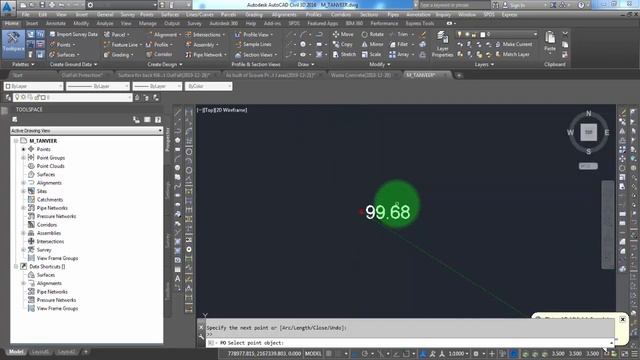Image resolution: width=640 pixels, height=360 pixels.
Task: Open the Grading dropdown in ribbon
Action: pyautogui.click(x=119, y=54)
